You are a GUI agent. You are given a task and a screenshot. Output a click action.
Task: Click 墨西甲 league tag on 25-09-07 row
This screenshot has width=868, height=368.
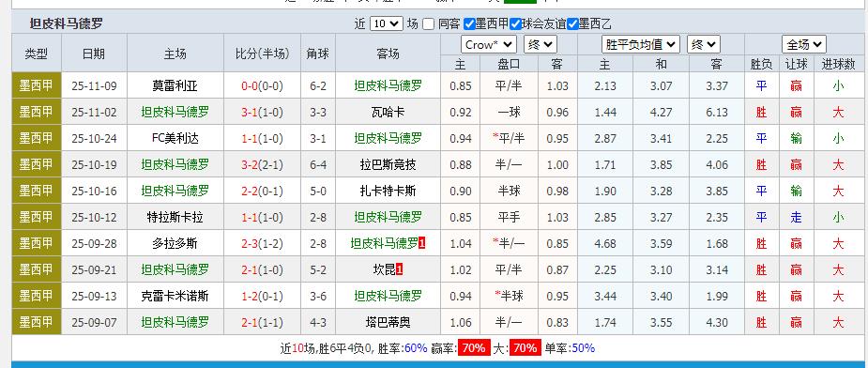point(37,322)
